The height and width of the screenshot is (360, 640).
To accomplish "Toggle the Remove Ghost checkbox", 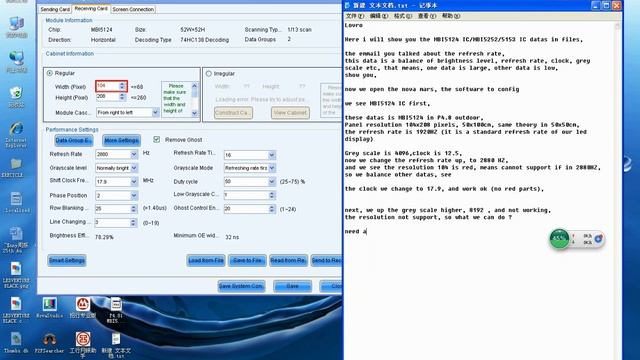I will (157, 140).
